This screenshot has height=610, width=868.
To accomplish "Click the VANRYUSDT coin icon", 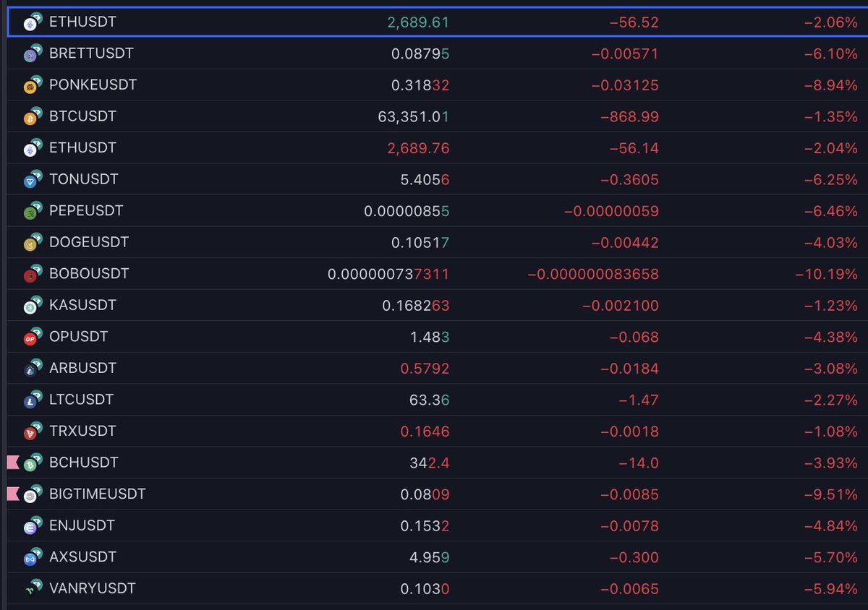I will tap(33, 588).
